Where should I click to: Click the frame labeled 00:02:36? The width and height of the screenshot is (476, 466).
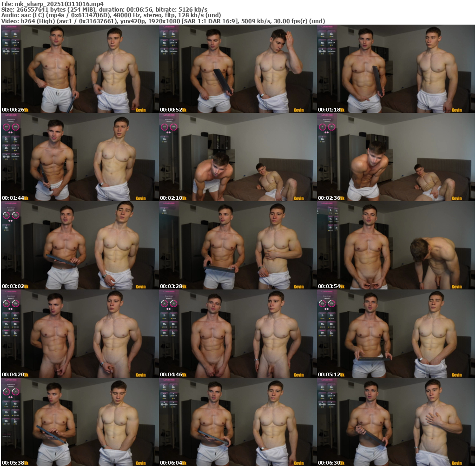[396, 157]
